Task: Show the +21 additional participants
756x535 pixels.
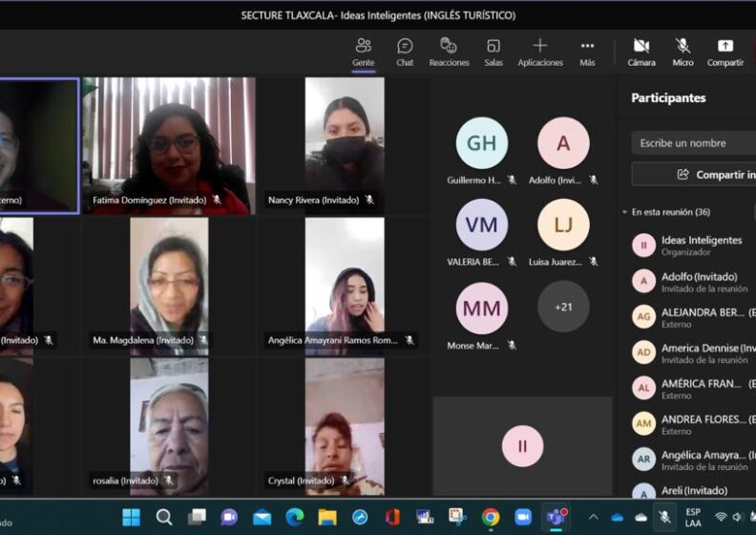Action: coord(563,307)
